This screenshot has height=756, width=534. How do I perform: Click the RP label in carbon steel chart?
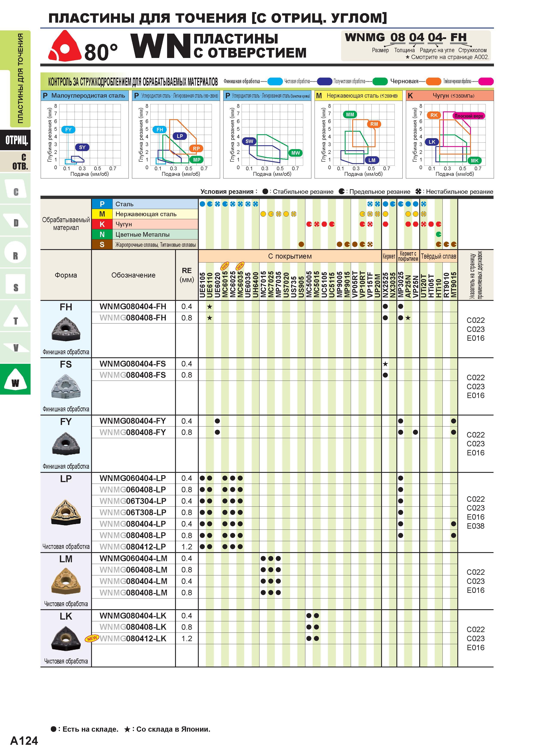click(x=196, y=148)
